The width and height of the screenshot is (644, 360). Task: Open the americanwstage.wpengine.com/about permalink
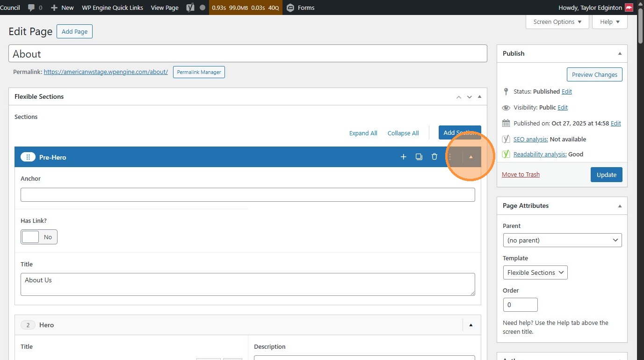106,72
